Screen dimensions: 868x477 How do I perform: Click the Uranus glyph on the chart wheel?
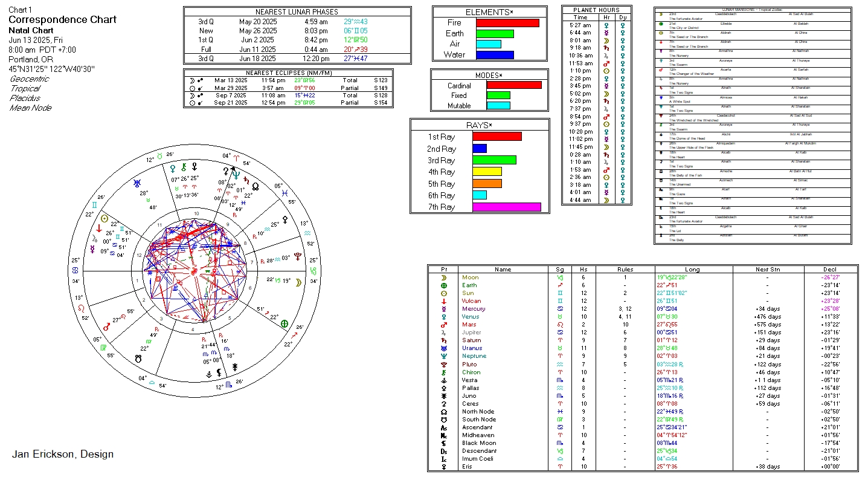[139, 182]
